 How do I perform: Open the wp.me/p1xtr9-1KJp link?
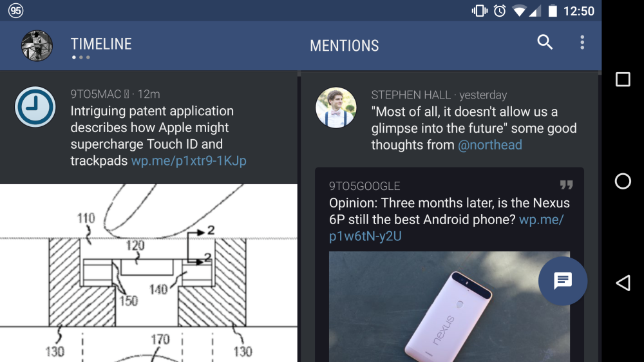point(189,161)
